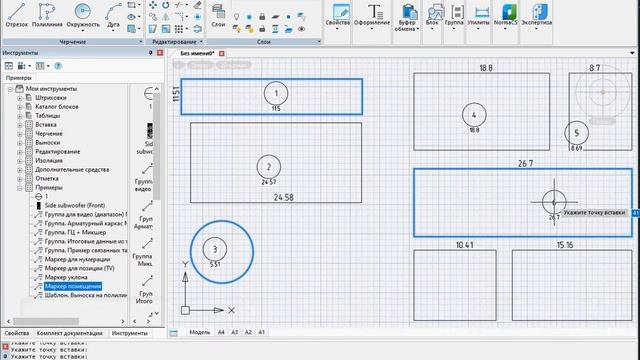Expand the Выноски tree node

(20, 143)
